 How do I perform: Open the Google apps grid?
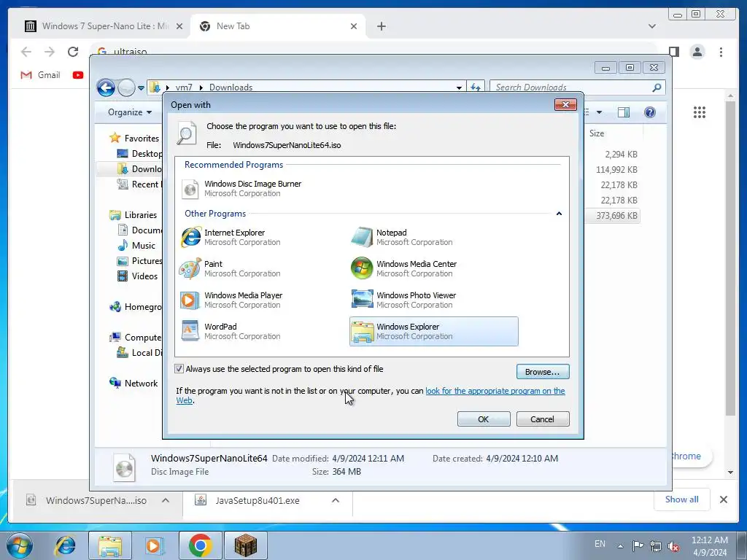(700, 112)
